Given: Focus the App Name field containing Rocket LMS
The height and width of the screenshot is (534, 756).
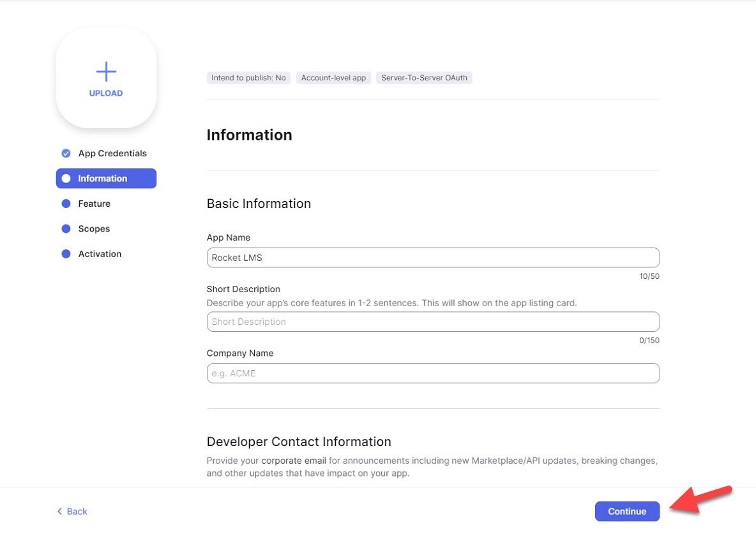Looking at the screenshot, I should pyautogui.click(x=433, y=258).
